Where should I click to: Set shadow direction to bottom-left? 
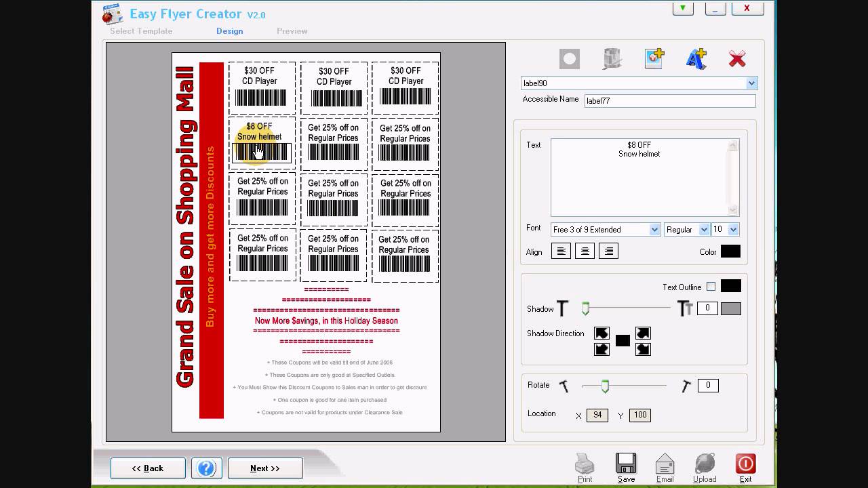601,349
